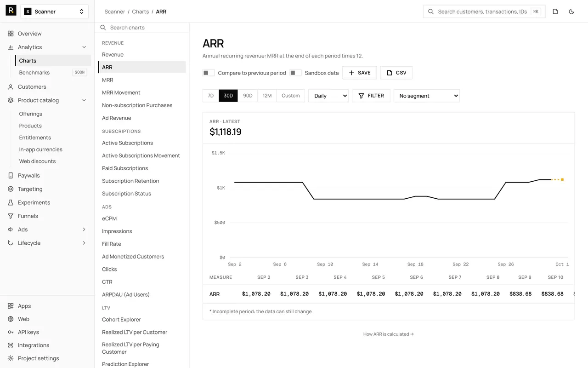Click the Charts breadcrumb link
The width and height of the screenshot is (588, 368).
pyautogui.click(x=141, y=11)
